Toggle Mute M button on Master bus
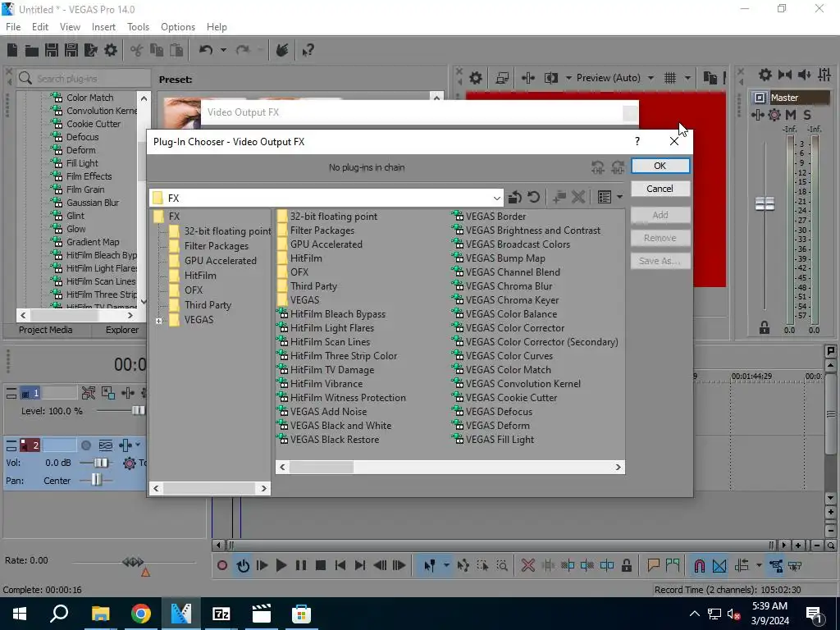 (791, 115)
